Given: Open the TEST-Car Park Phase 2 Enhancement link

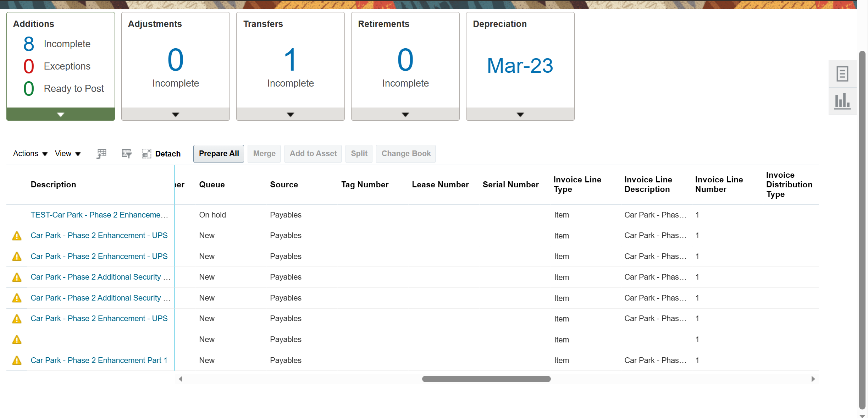Looking at the screenshot, I should click(x=99, y=214).
